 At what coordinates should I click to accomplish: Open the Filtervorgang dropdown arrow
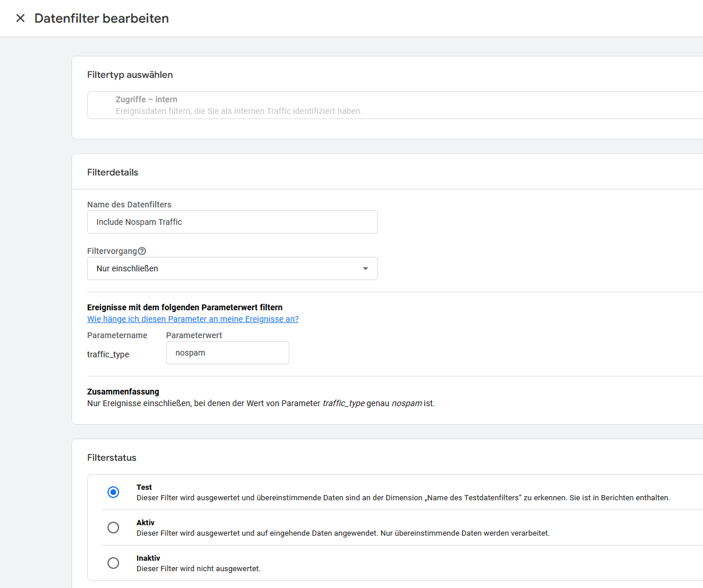[x=365, y=268]
